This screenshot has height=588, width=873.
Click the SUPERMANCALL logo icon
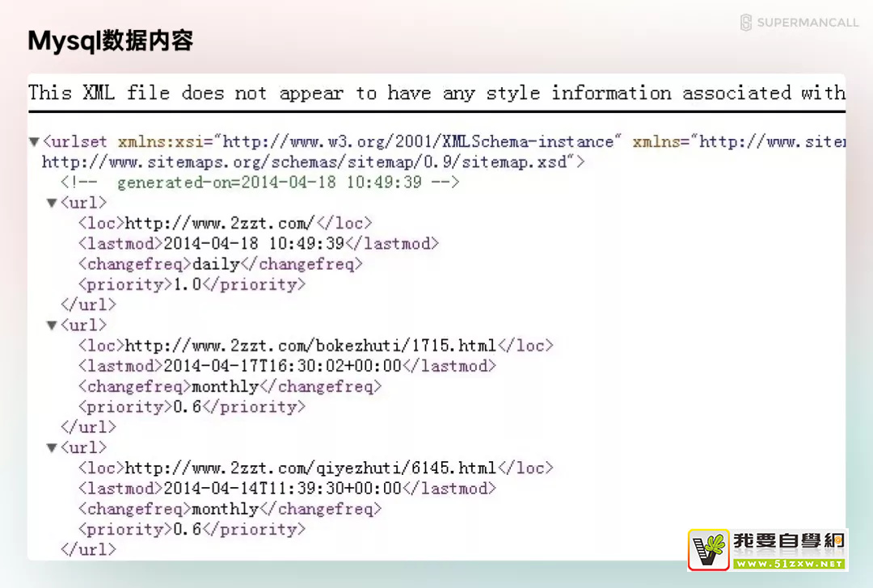745,23
